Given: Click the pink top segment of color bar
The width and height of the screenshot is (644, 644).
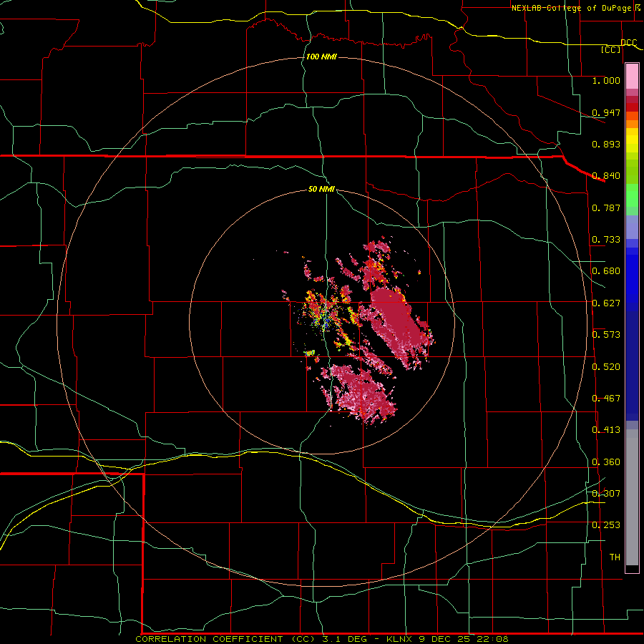Looking at the screenshot, I should 632,76.
